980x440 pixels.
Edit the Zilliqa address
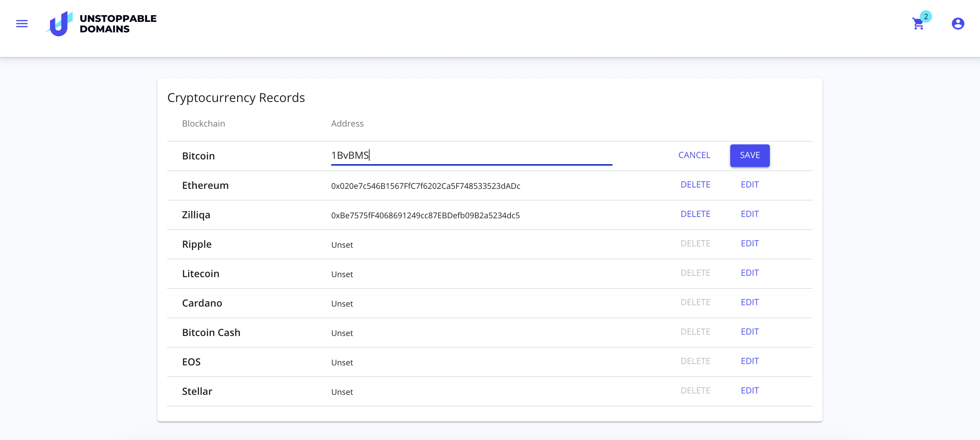pyautogui.click(x=749, y=214)
